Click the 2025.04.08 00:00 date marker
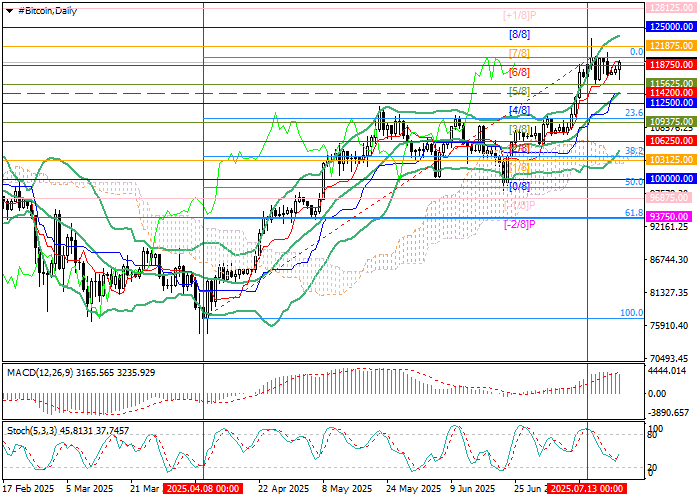Screen dimensions: 700x500 (x=203, y=490)
